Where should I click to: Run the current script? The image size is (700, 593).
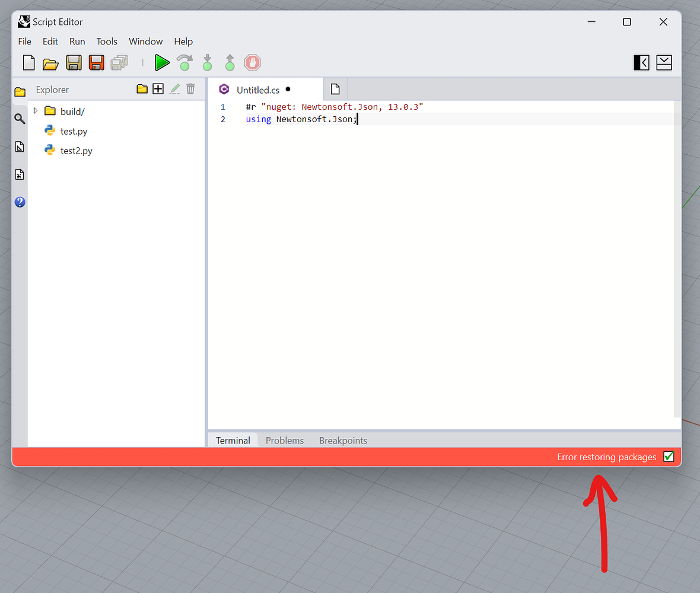[162, 62]
